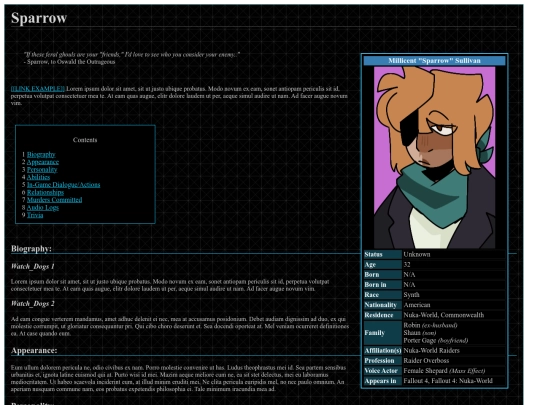The width and height of the screenshot is (540, 405).
Task: Click the Sparrow page title
Action: click(39, 18)
